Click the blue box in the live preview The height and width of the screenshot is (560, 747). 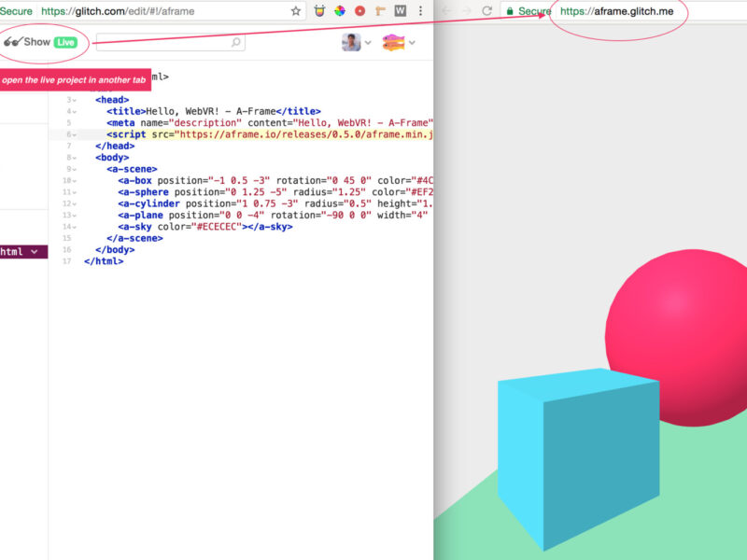579,459
